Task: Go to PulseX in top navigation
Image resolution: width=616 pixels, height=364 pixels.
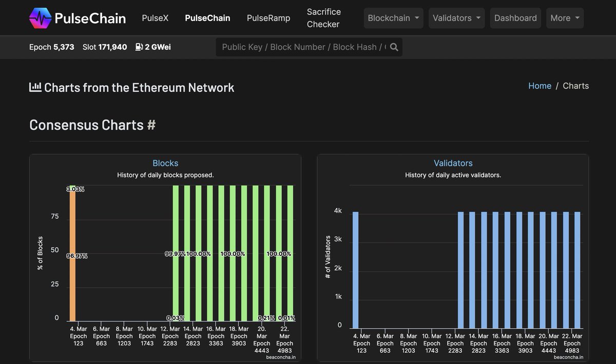Action: pos(155,18)
